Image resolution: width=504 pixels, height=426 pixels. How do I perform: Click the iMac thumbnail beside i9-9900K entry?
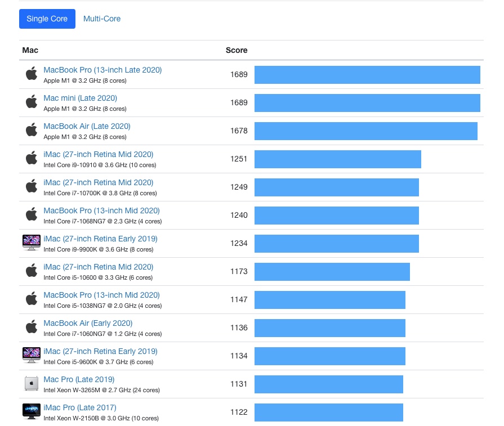point(32,243)
